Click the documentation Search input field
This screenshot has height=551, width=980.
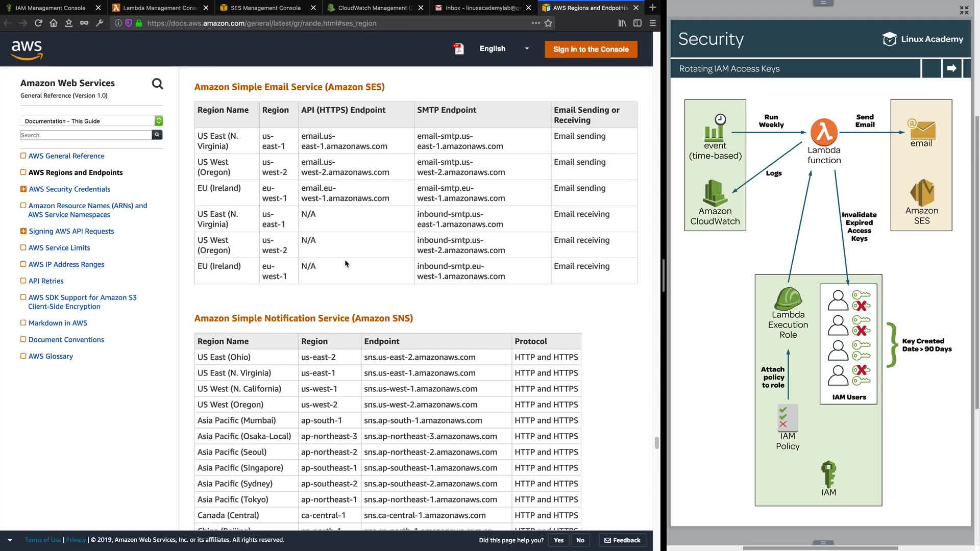point(86,135)
